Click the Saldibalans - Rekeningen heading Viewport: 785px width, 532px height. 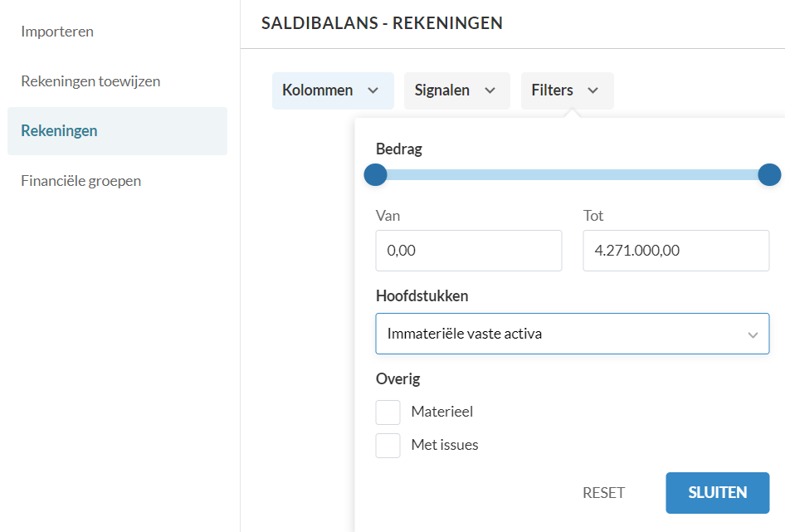click(382, 23)
